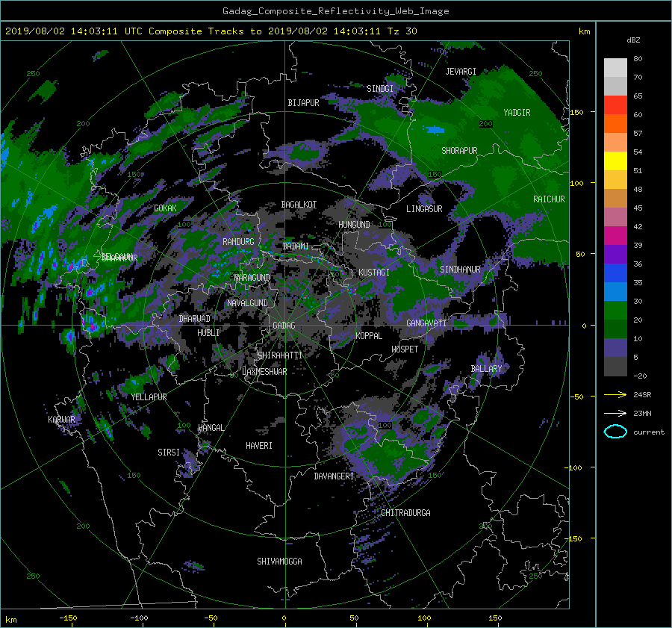The image size is (672, 628).
Task: Select the SINDGI city label
Action: 380,89
